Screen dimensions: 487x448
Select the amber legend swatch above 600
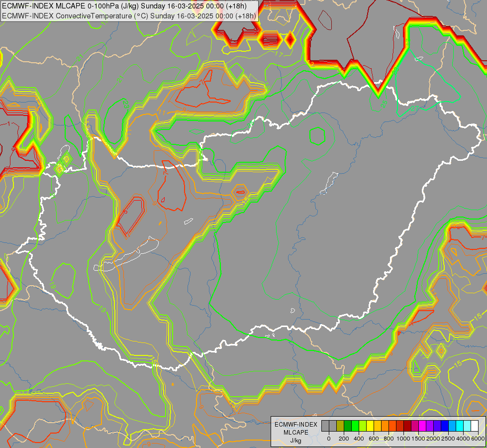tap(378, 426)
